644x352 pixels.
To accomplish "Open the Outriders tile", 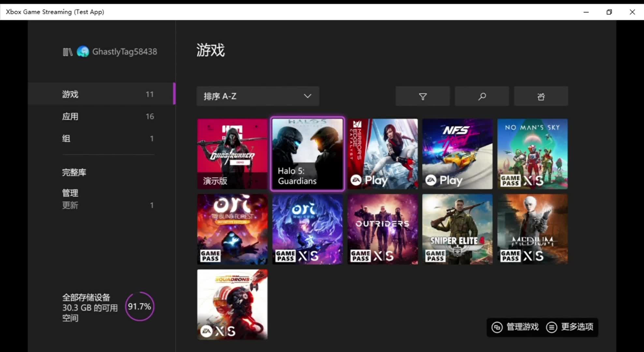I will pyautogui.click(x=383, y=229).
